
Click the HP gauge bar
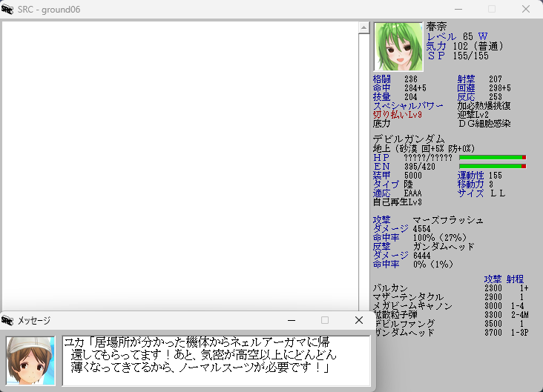coord(493,157)
